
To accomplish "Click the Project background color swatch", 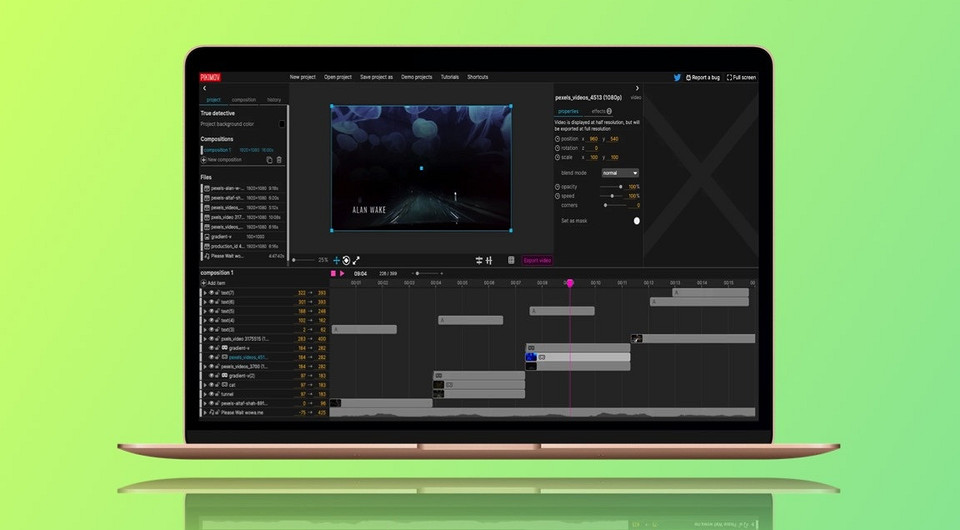I will (x=282, y=124).
